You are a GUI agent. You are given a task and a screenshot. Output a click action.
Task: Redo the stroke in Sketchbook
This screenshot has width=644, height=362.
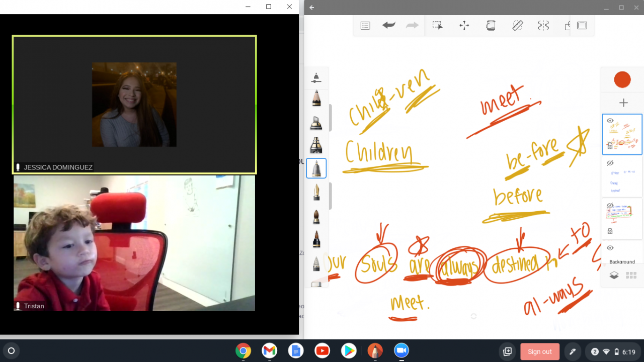click(x=412, y=25)
